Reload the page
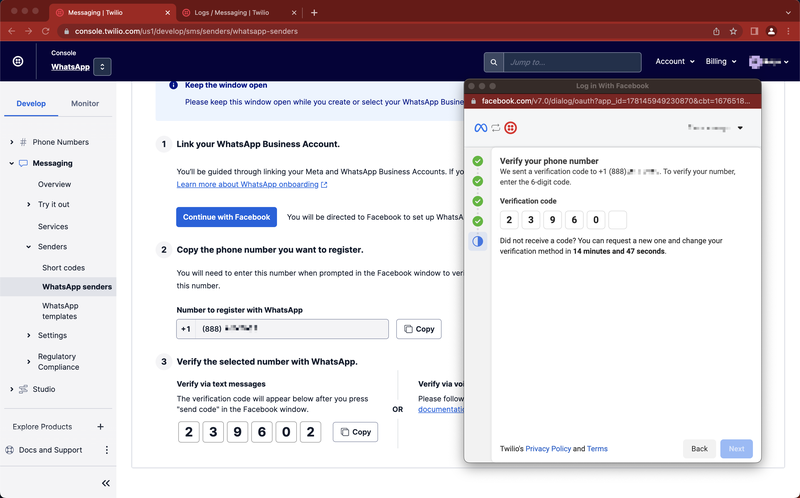 45,32
